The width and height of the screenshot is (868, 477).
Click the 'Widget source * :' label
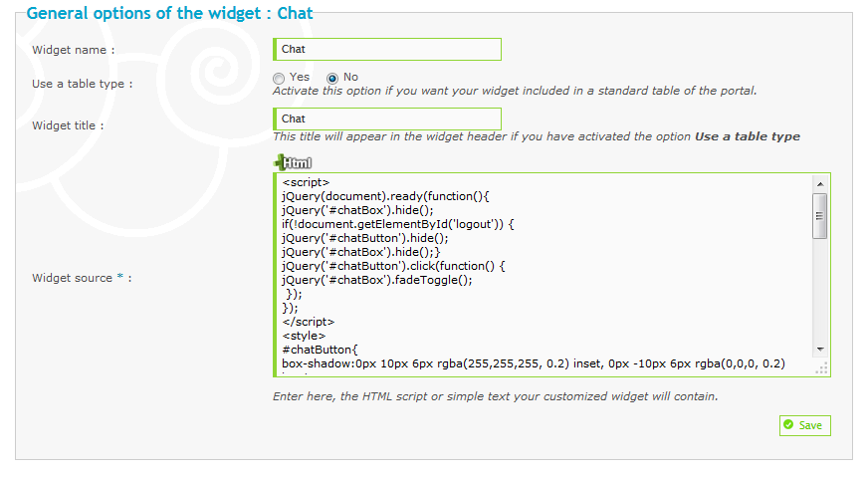tap(82, 278)
